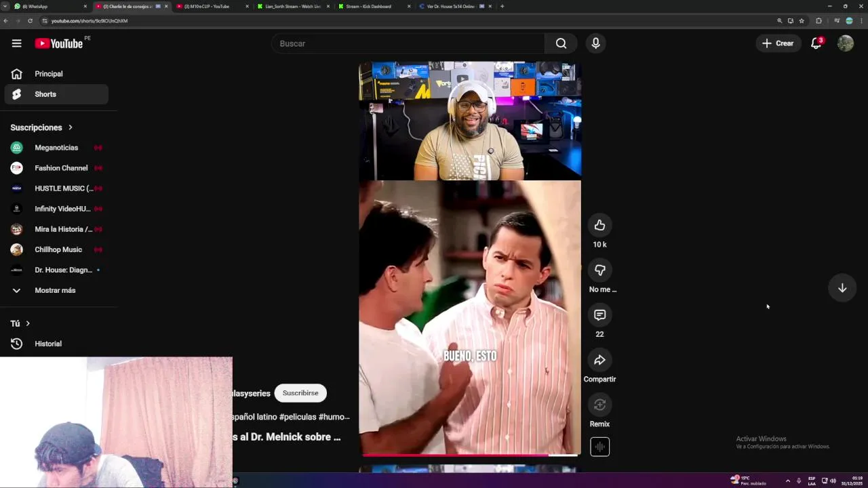The width and height of the screenshot is (868, 488).
Task: Open the Principal home page
Action: point(56,74)
